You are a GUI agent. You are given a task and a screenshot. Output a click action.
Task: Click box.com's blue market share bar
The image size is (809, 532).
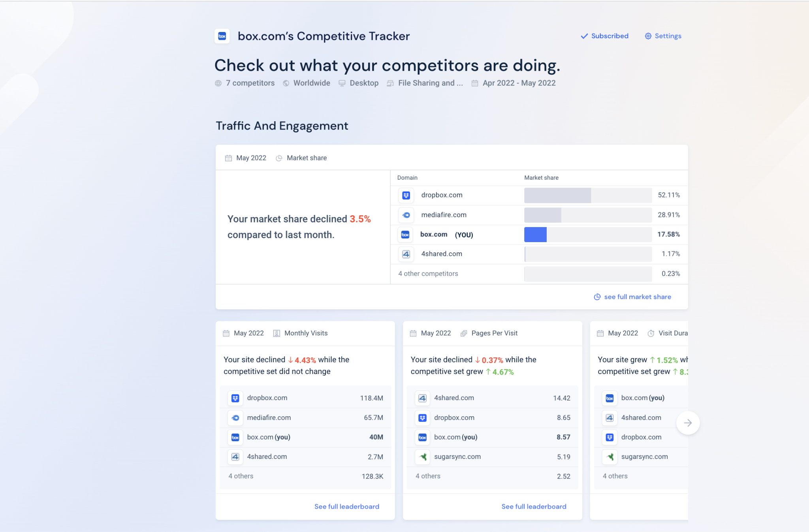tap(535, 234)
